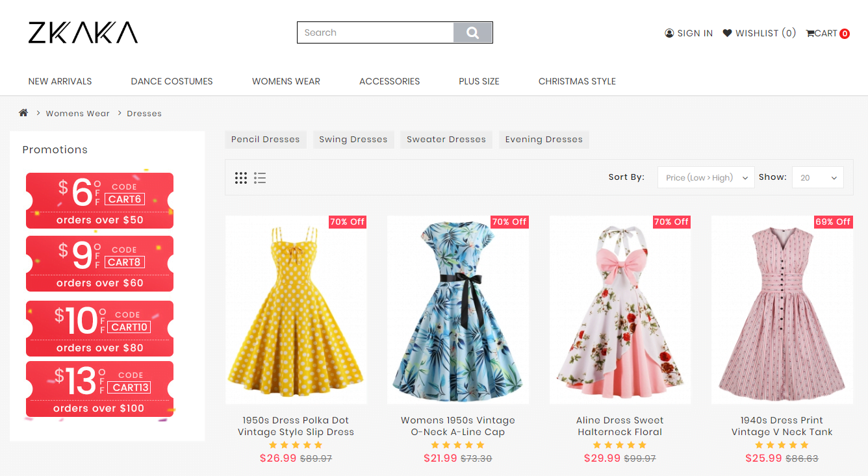Open the Christmas Style menu
Screen dimensions: 868x476
tap(577, 81)
